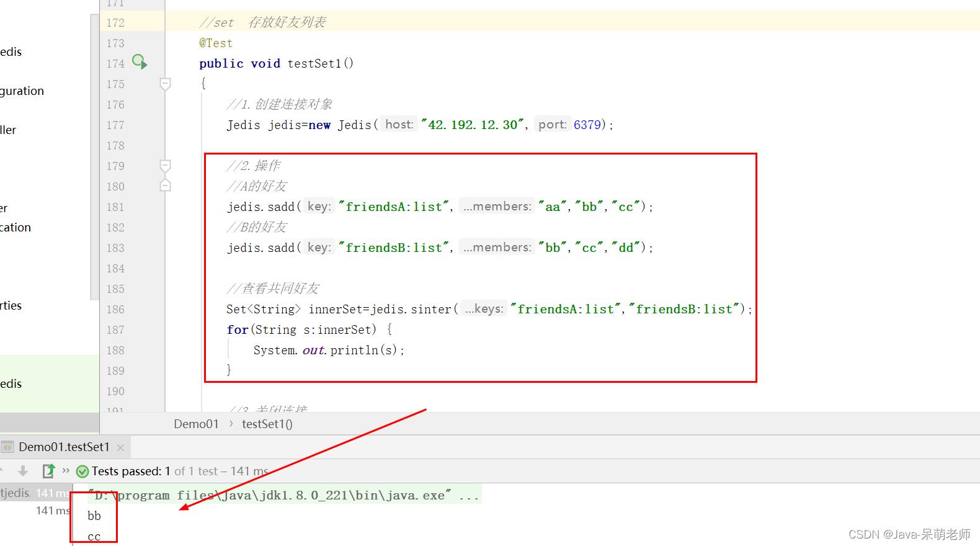Click the green tests passed checkmark icon
Screen dimensions: 980x546
(x=82, y=472)
